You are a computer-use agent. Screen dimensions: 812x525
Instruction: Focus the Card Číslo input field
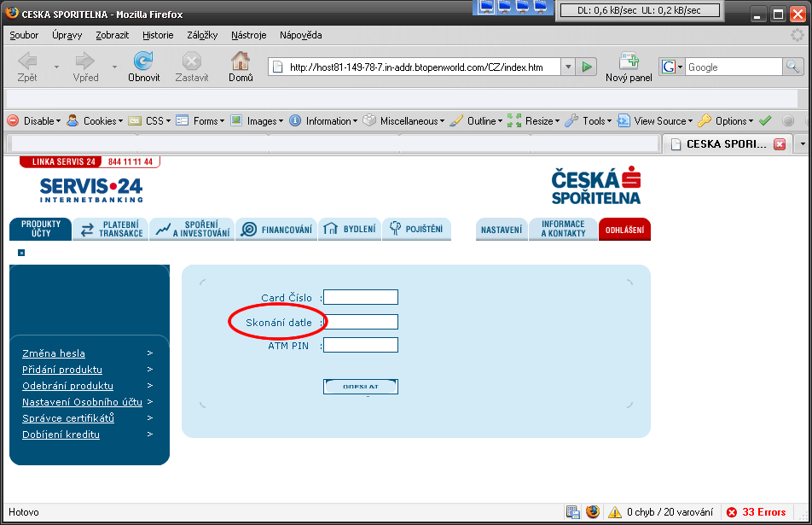(361, 297)
